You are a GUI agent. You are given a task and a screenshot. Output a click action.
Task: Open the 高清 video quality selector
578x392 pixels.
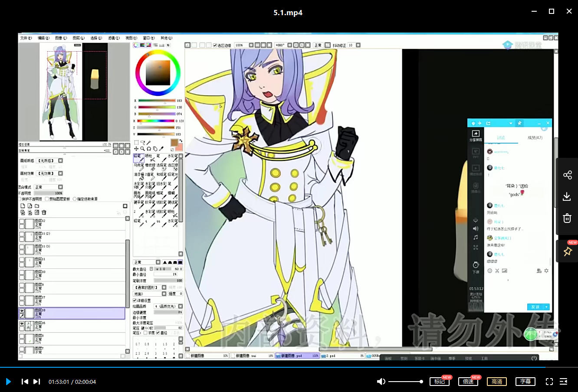point(497,382)
